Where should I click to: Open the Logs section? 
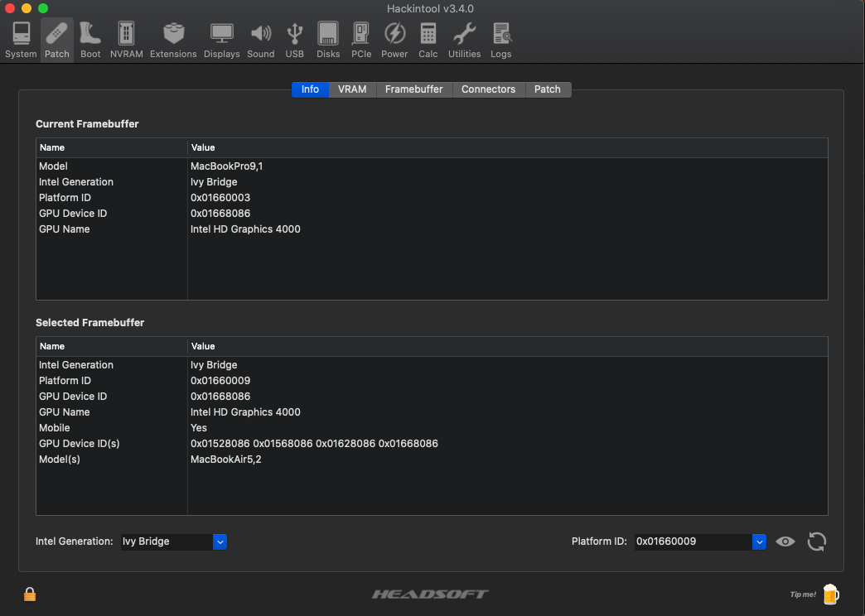500,40
